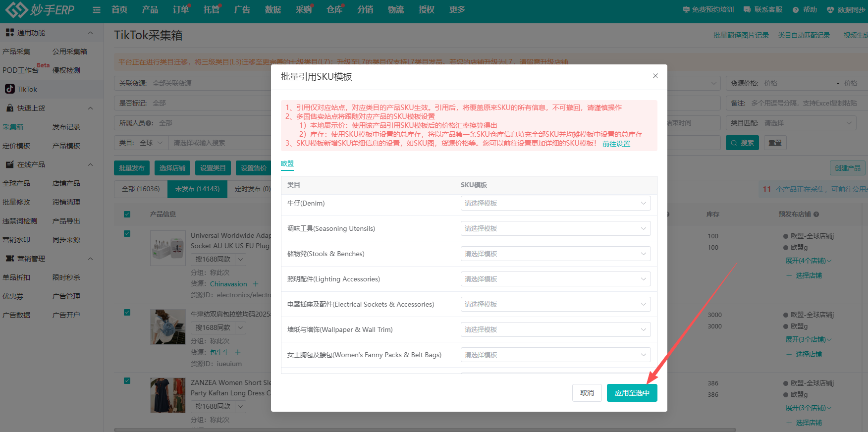Viewport: 868px width, 432px height.
Task: Open SKU template dropdown for 照明配件 Lighting Accessories
Action: [x=555, y=279]
